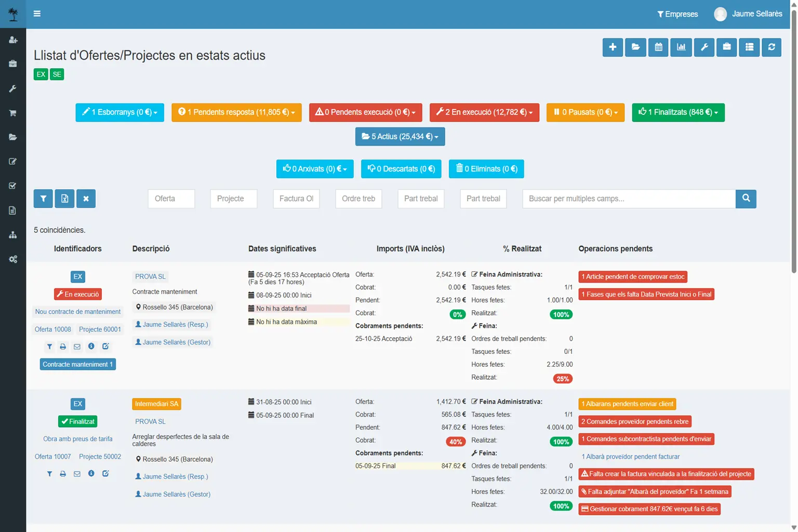Open the Jaume Sellarès user menu

[748, 14]
